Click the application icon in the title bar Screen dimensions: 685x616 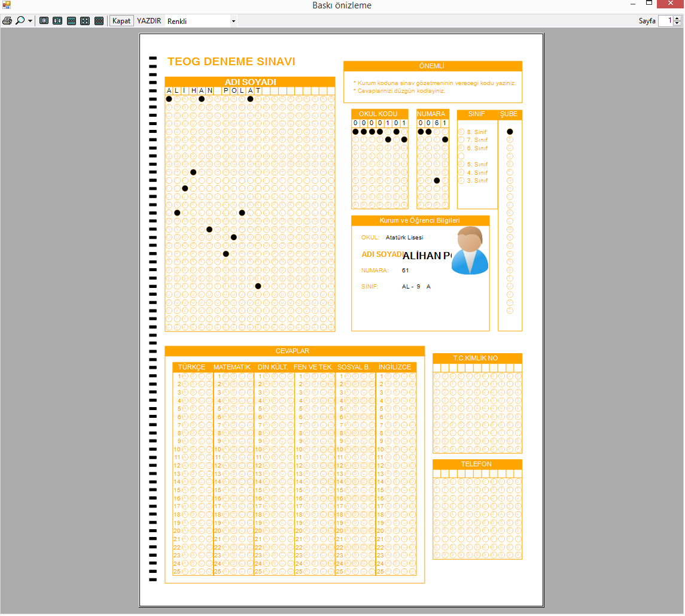[x=7, y=5]
